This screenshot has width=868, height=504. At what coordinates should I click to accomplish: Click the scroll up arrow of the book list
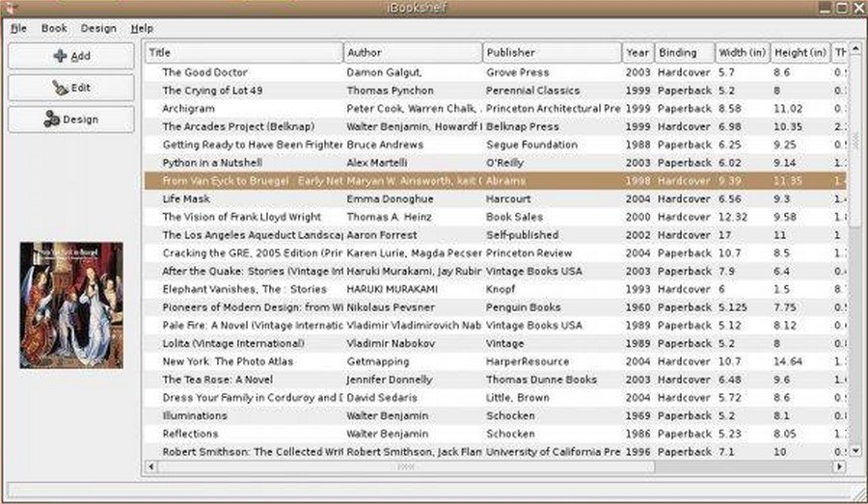855,49
